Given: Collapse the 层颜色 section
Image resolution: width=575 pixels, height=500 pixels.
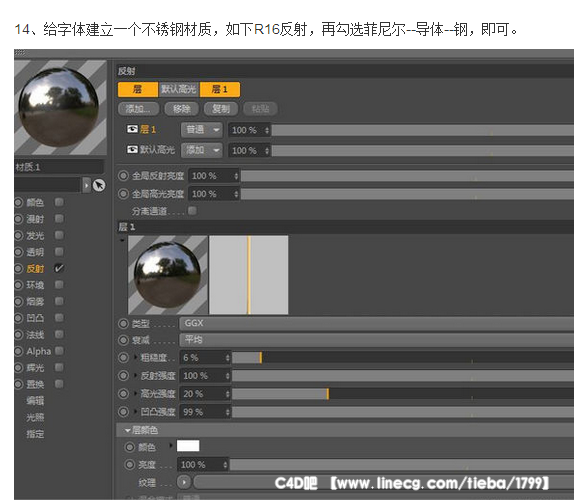Looking at the screenshot, I should [128, 430].
